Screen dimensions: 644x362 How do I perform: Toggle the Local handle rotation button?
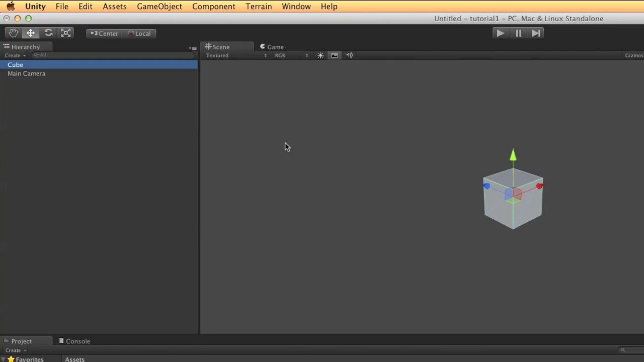click(x=139, y=34)
